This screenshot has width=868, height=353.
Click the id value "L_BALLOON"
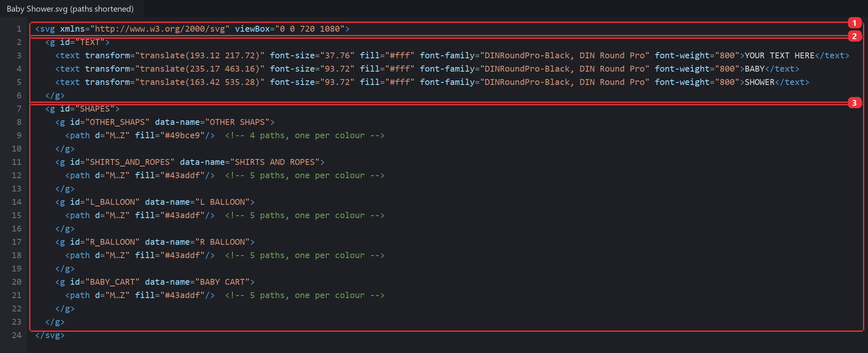click(x=112, y=202)
